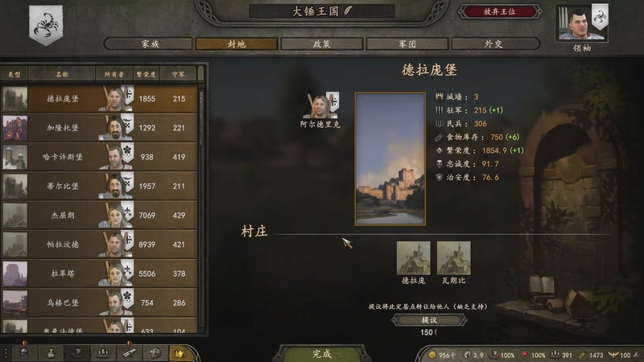The height and width of the screenshot is (362, 644).
Task: Open the party screen with the troops icon
Action: click(x=103, y=353)
